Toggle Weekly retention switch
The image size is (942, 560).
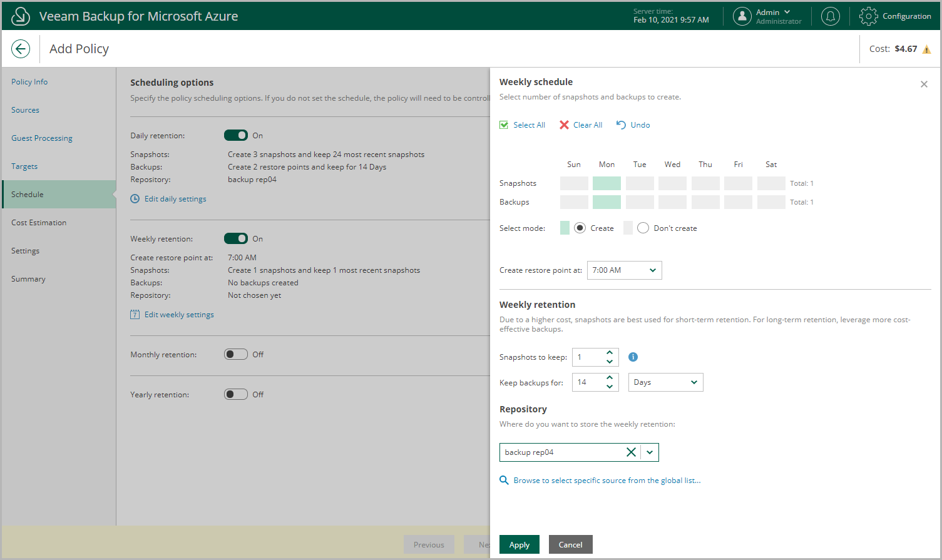click(236, 238)
